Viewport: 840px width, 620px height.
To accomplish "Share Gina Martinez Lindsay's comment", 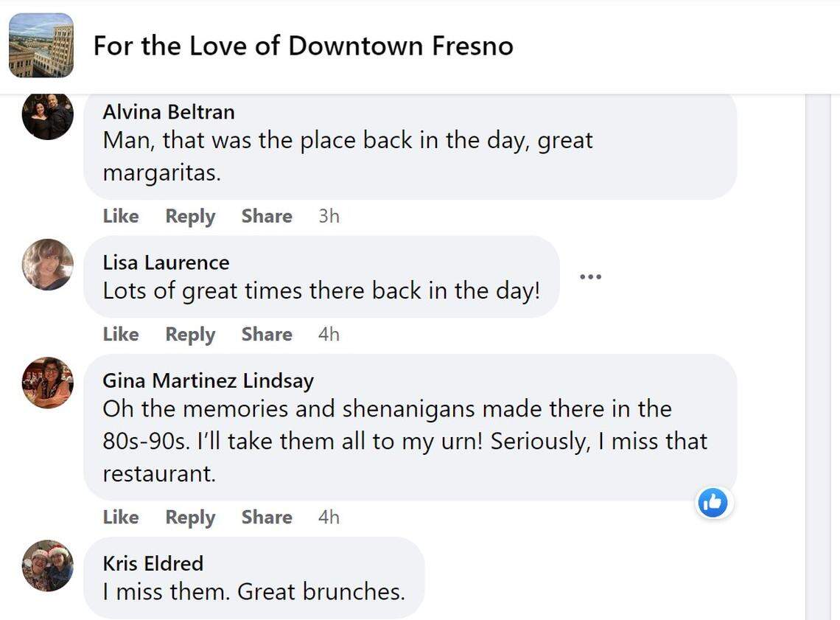I will (x=267, y=517).
